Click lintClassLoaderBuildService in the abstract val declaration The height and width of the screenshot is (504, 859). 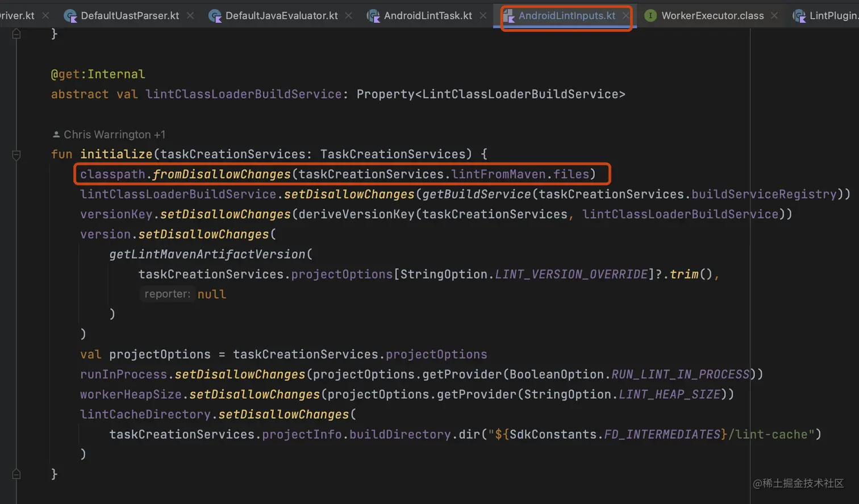[244, 94]
